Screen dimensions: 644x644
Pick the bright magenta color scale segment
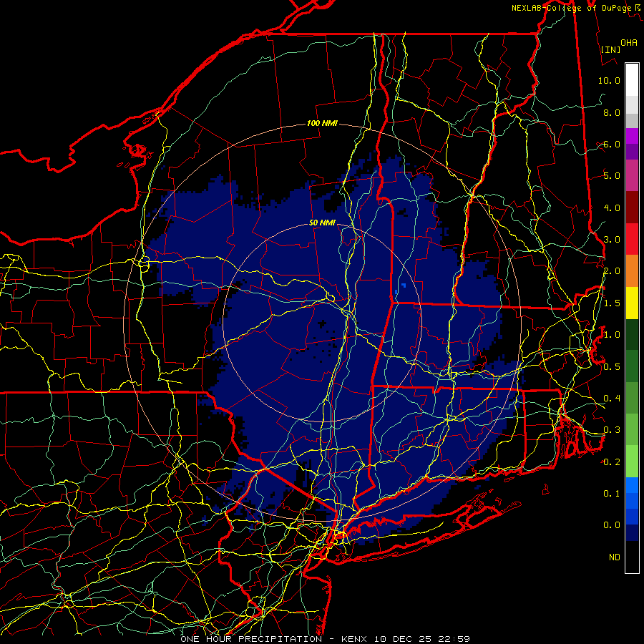point(632,137)
